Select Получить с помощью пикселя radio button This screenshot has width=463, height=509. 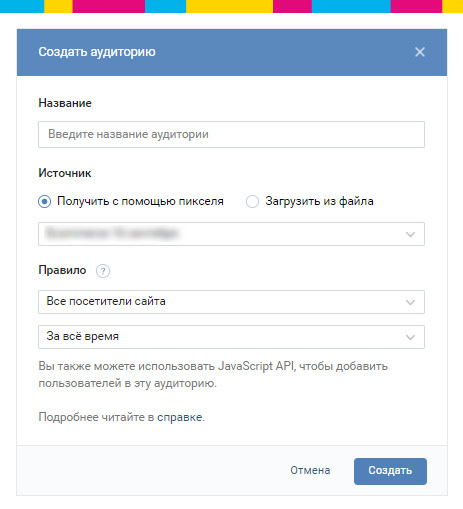(44, 201)
